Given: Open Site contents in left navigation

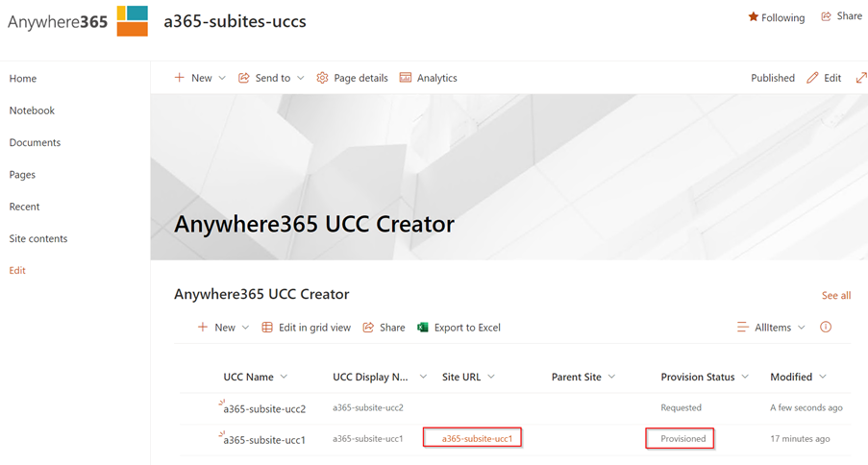Looking at the screenshot, I should (x=38, y=238).
